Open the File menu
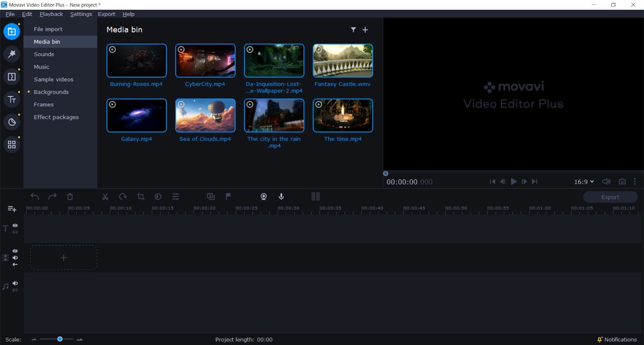 pos(10,14)
